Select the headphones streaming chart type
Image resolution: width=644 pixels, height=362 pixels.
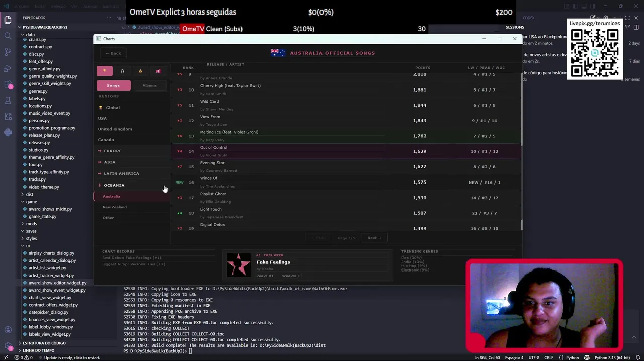pos(122,71)
